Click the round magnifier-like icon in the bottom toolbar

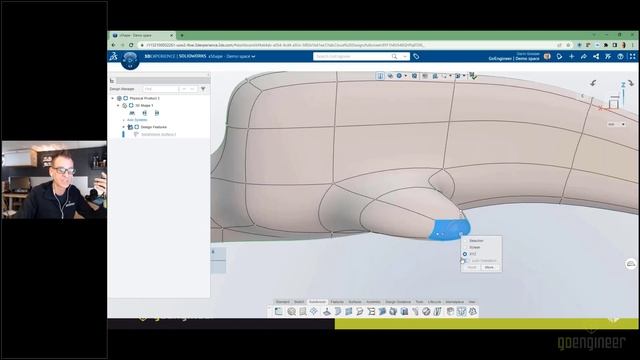(291, 311)
